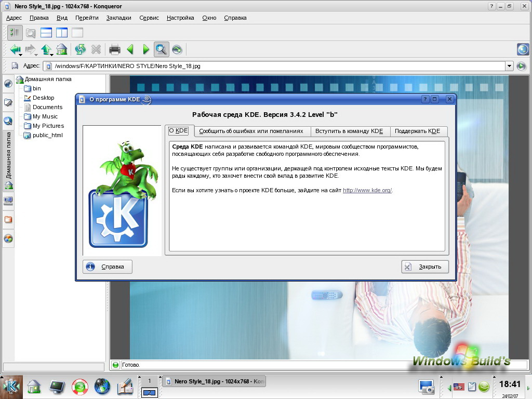Switch to the Вступить в команду KDE tab

(350, 131)
